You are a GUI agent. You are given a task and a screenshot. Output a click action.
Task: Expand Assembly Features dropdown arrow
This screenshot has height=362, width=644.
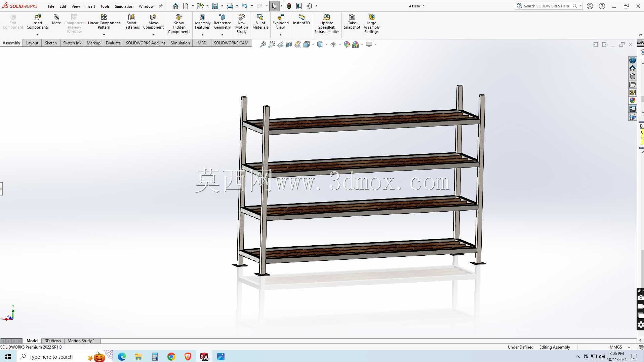[x=202, y=35]
